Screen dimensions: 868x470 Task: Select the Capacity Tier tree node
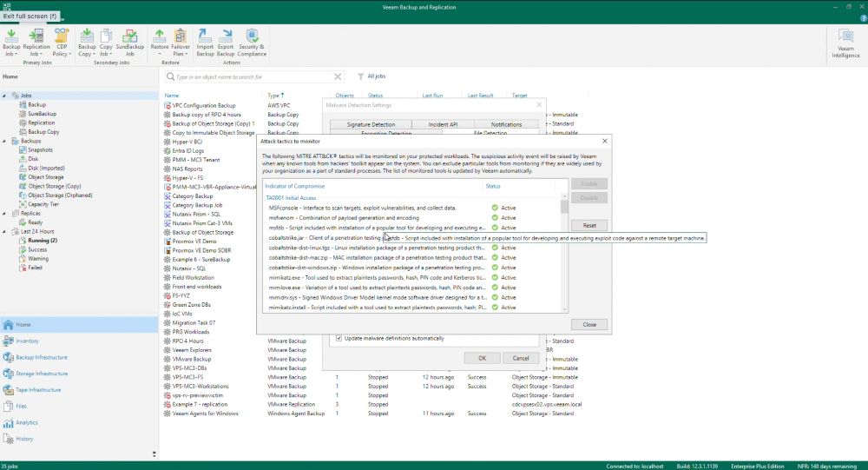[x=43, y=204]
